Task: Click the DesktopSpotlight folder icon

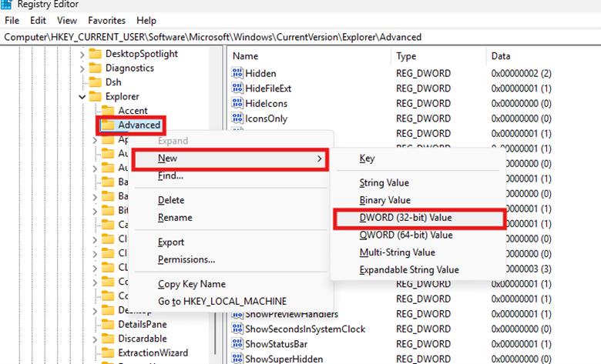Action: (x=95, y=54)
